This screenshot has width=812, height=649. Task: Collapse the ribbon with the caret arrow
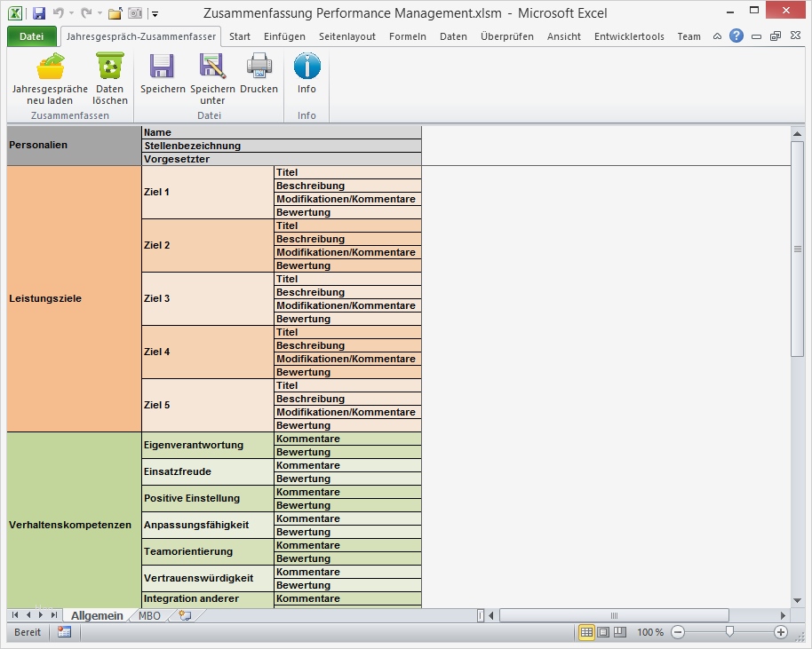[717, 36]
